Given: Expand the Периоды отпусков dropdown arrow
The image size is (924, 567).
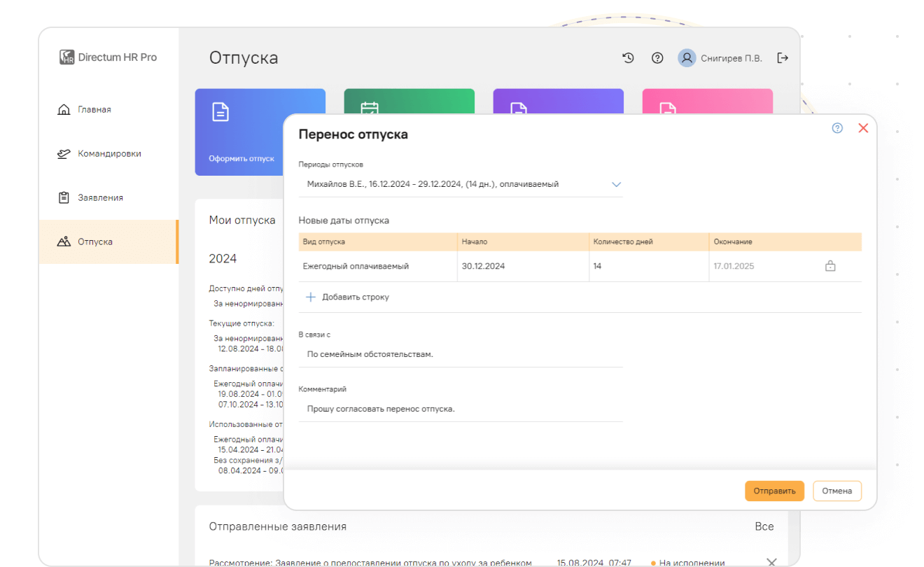Looking at the screenshot, I should tap(617, 185).
